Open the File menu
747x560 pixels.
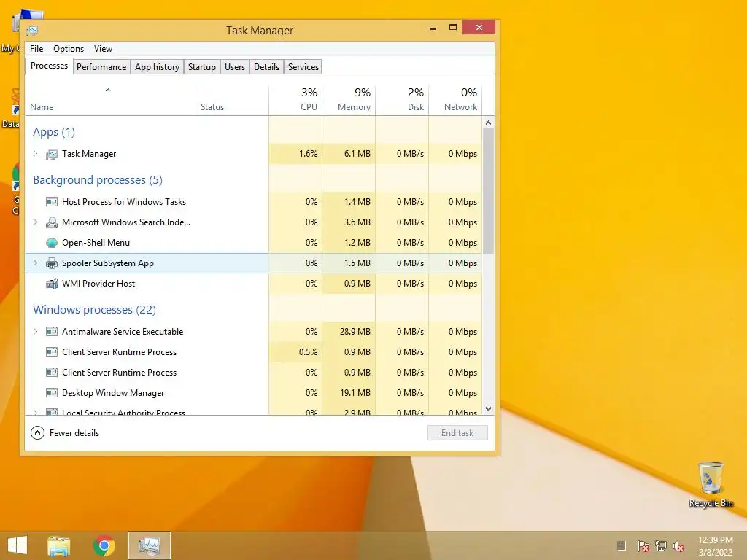(x=36, y=49)
